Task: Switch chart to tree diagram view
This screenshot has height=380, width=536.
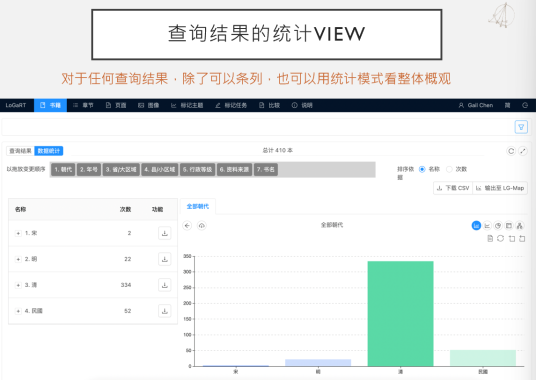Action: coord(520,226)
